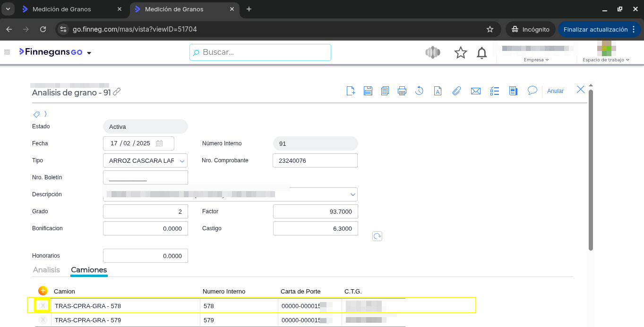The height and width of the screenshot is (327, 644).
Task: Add a truck with orange plus button
Action: [x=43, y=291]
